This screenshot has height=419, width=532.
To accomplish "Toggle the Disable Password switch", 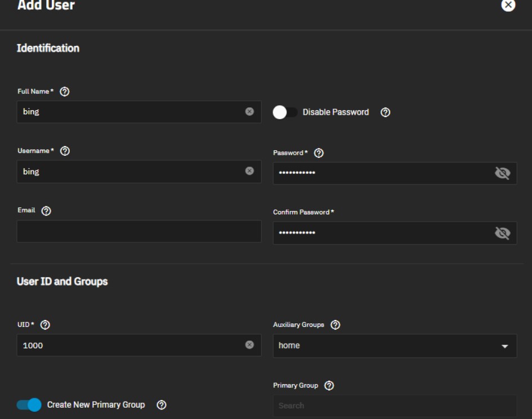I will pyautogui.click(x=285, y=112).
